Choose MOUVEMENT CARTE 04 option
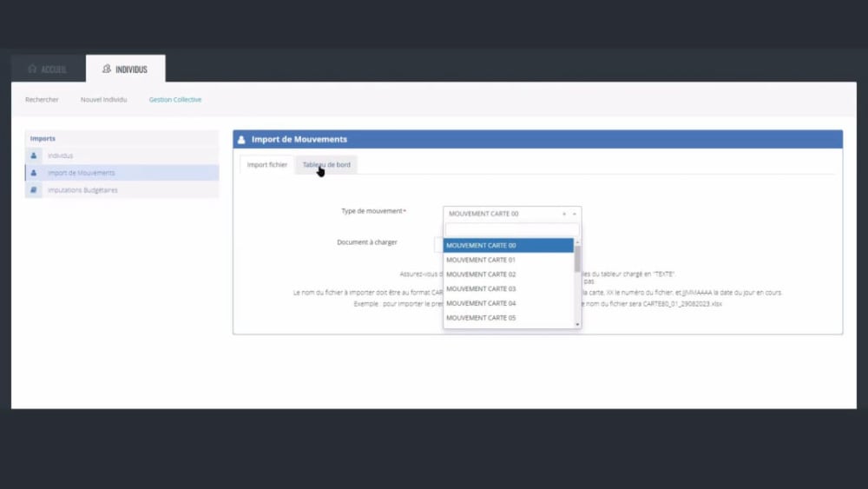 tap(508, 303)
